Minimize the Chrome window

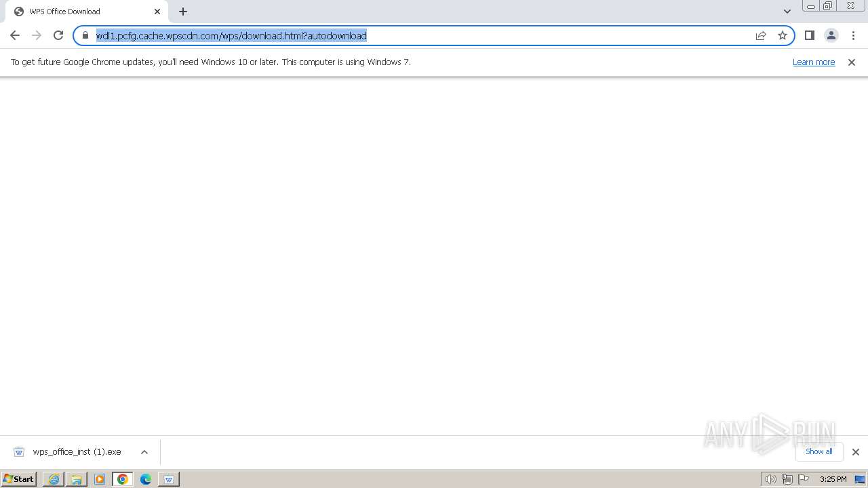click(x=810, y=6)
